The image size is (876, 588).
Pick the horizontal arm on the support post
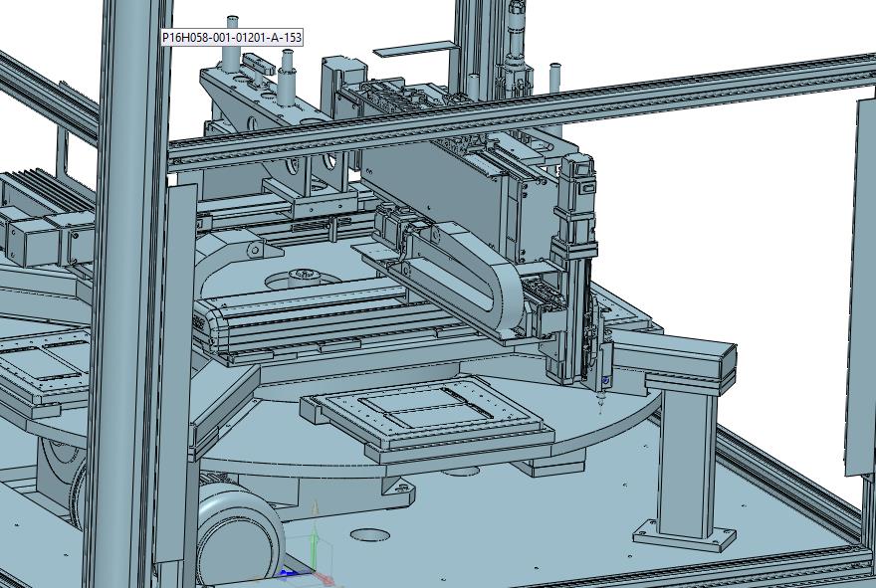coord(673,357)
